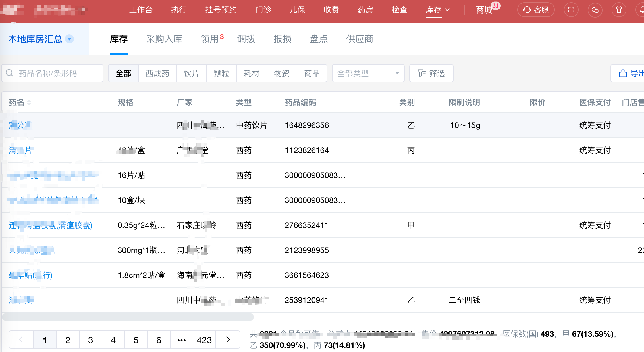Go to page 6

pyautogui.click(x=159, y=340)
